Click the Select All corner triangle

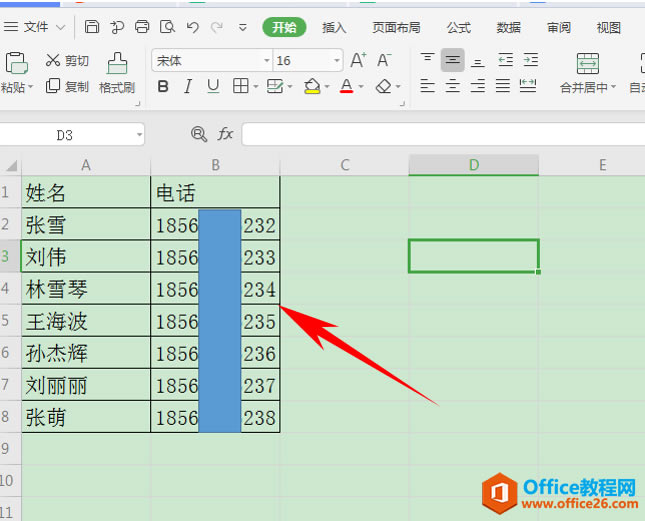click(12, 166)
